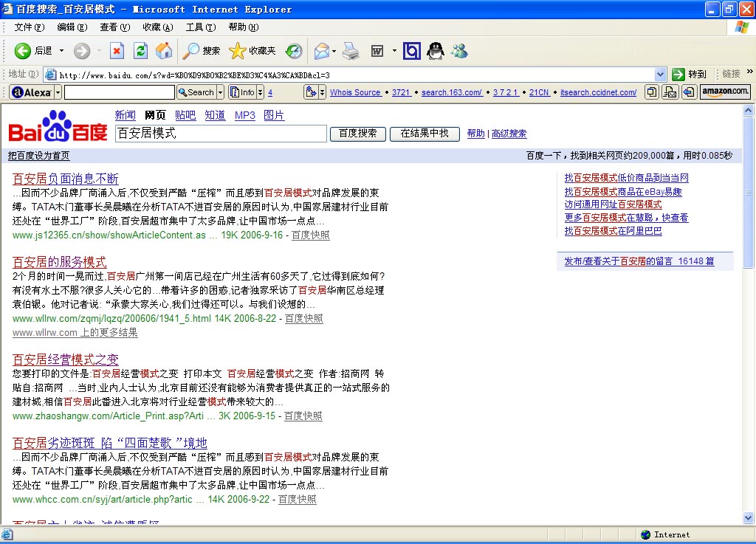Click the Mail envelope toolbar icon
This screenshot has height=544, width=756.
click(322, 51)
